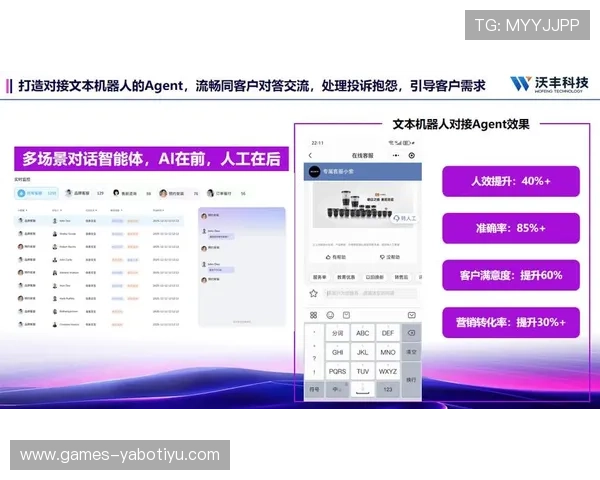Screen dimensions: 600x480
Task: Select the 品牌客服 tab showing count 129
Action: 85,193
